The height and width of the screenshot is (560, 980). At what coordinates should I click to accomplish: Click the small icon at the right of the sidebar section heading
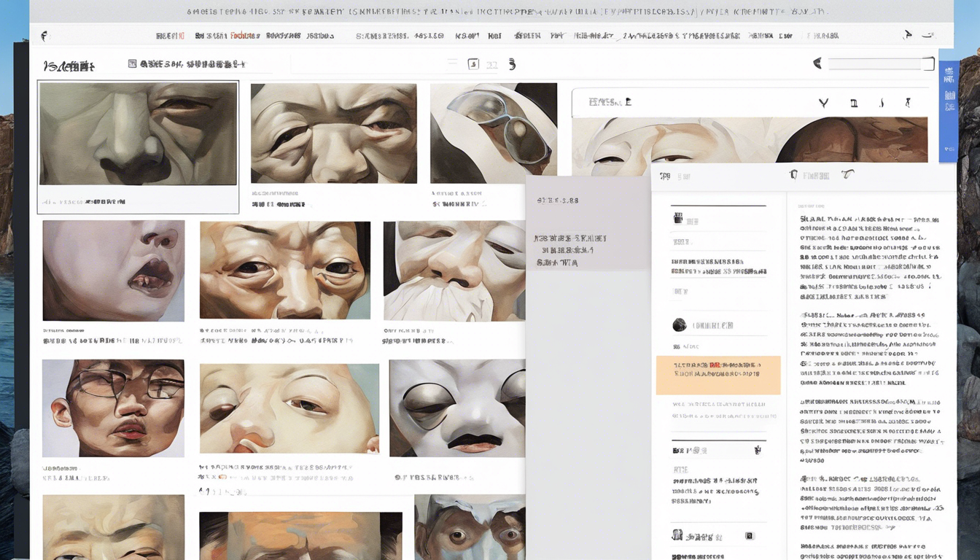coord(758,450)
